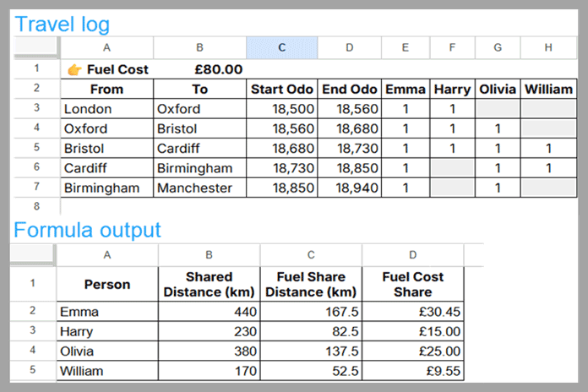This screenshot has width=588, height=392.
Task: Select column F header in Travel log
Action: [x=452, y=47]
